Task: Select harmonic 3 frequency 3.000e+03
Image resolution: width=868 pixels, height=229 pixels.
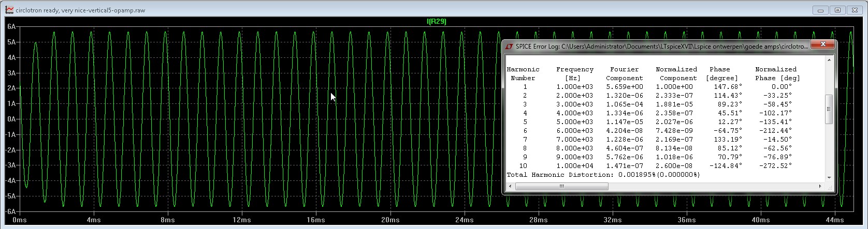Action: pyautogui.click(x=575, y=104)
